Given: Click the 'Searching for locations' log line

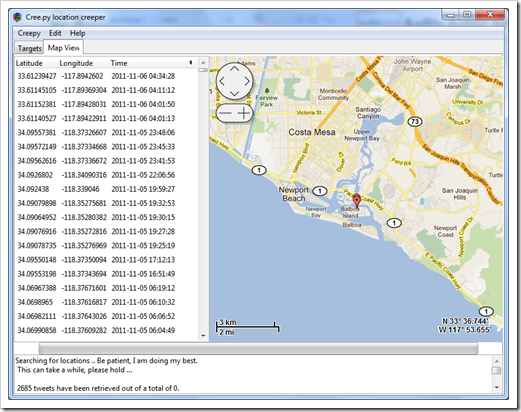Looking at the screenshot, I should (x=107, y=361).
